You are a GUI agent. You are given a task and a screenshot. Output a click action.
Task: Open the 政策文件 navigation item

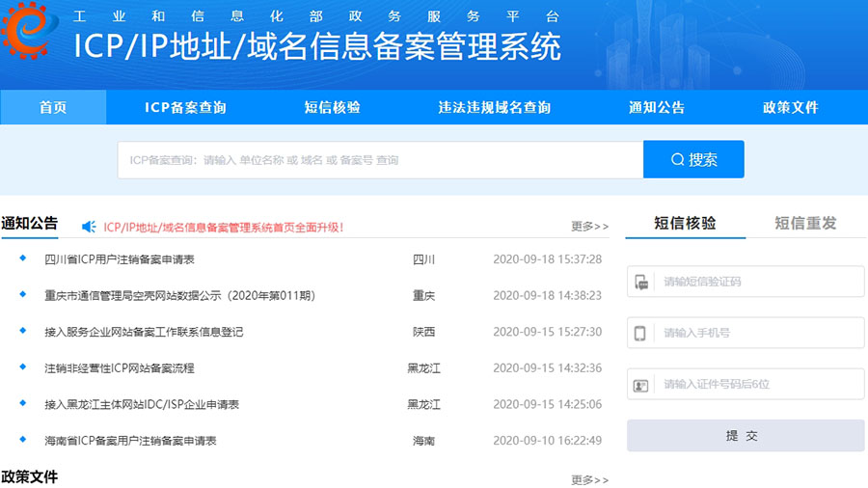pos(791,107)
